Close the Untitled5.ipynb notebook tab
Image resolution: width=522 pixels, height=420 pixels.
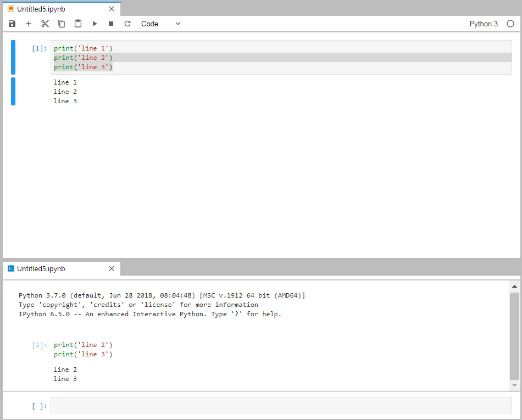coord(112,9)
